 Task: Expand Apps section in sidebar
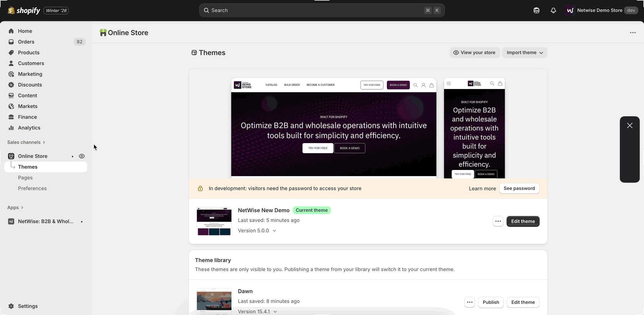(x=15, y=208)
